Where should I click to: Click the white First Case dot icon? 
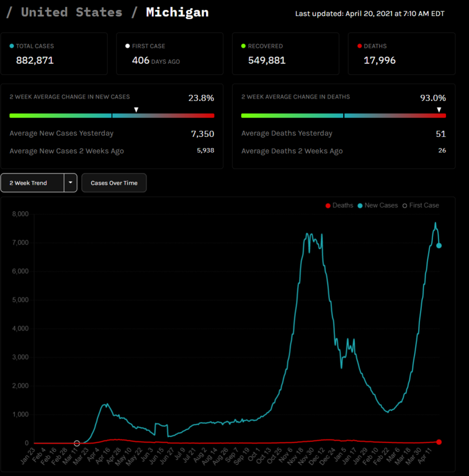tap(128, 46)
